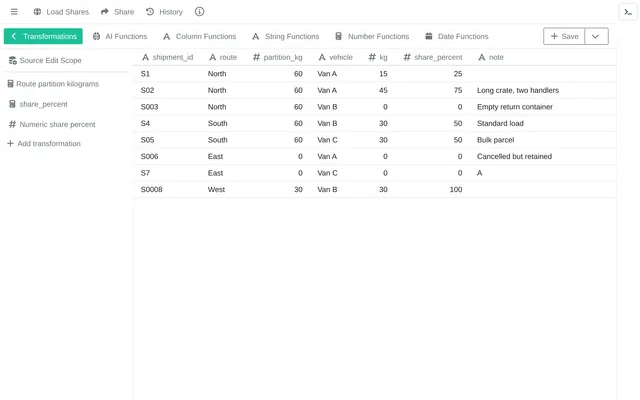
Task: Select the cell S02
Action: (x=147, y=90)
